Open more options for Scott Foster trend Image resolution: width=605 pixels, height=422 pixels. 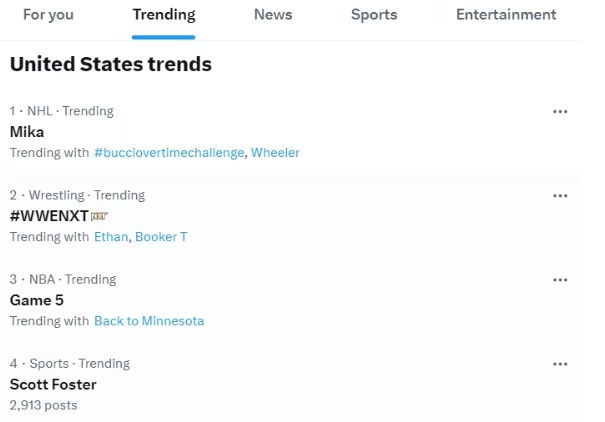[560, 364]
